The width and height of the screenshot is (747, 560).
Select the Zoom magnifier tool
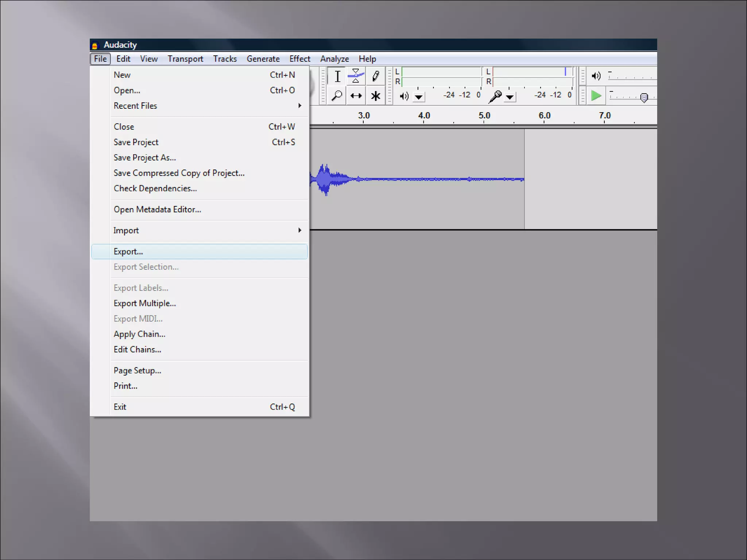(337, 96)
